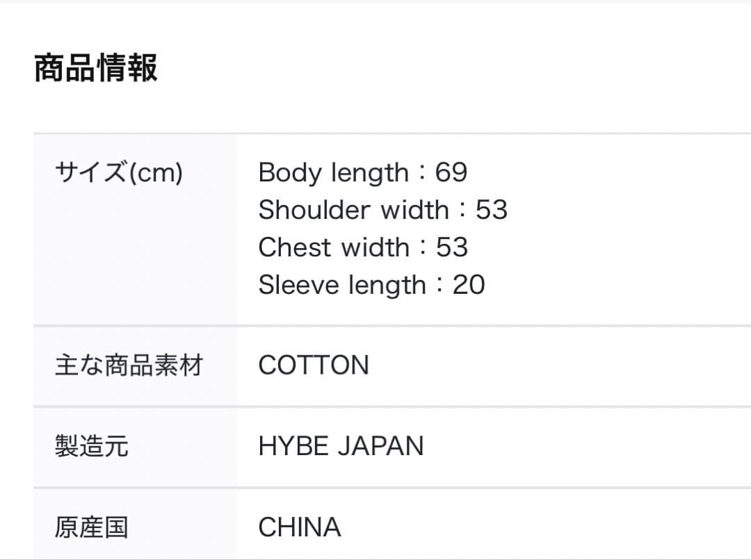Click the 商品情報 section heading
This screenshot has height=560, width=751.
(96, 68)
